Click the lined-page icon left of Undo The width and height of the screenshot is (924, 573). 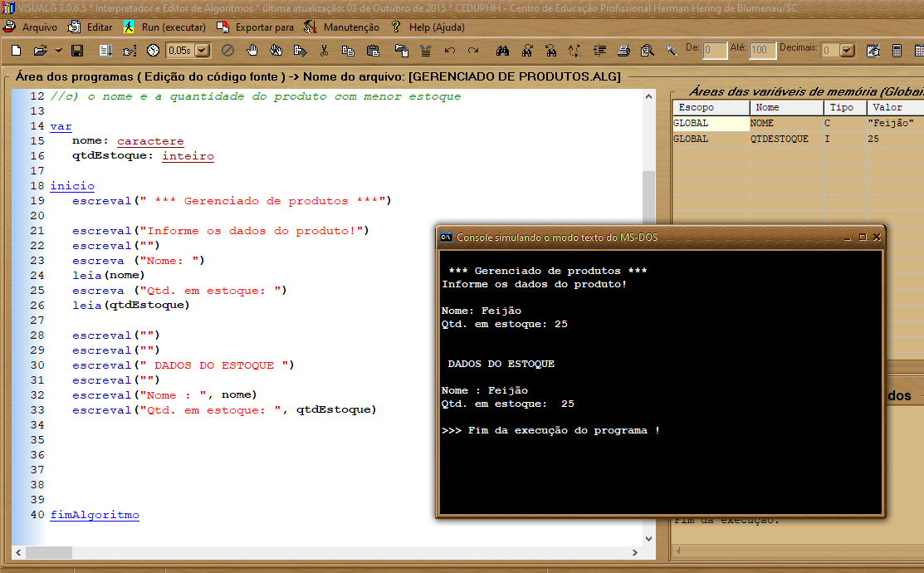coord(425,51)
